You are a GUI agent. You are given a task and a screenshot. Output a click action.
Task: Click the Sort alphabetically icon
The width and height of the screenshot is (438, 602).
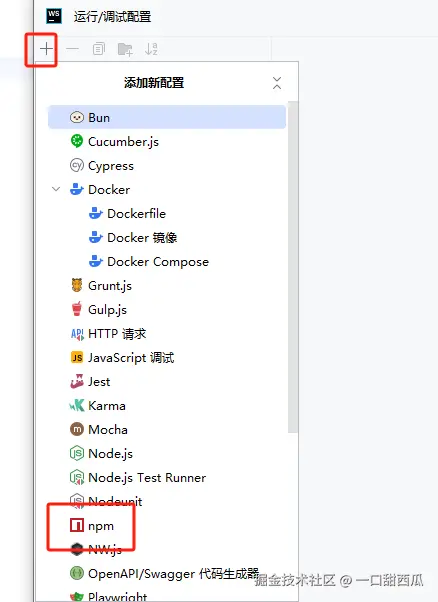point(151,49)
